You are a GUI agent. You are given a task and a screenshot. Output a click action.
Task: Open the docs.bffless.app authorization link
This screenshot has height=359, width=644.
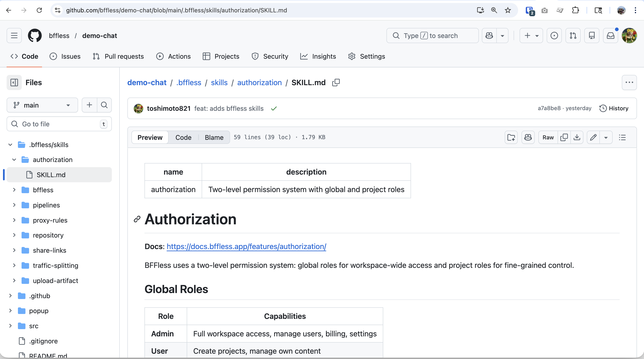246,247
